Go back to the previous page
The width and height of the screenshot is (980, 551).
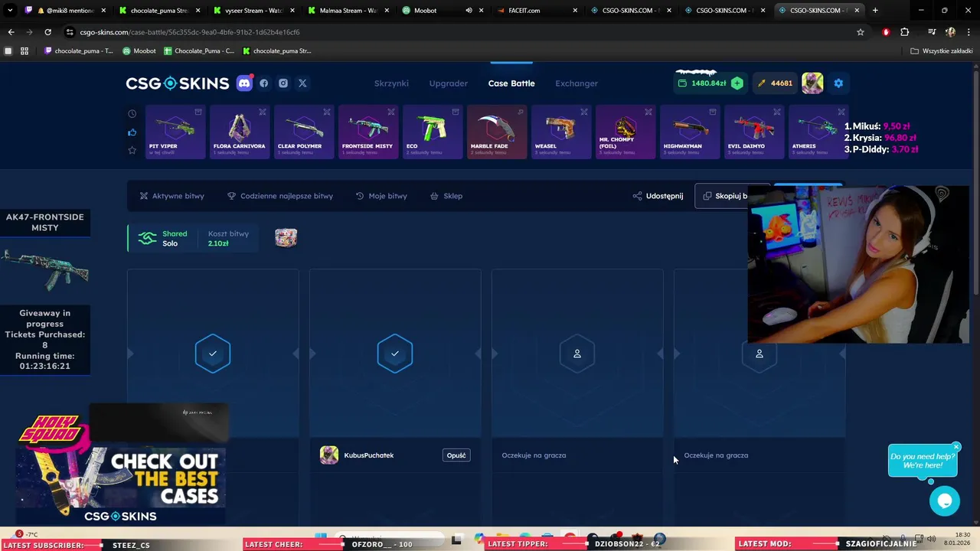[x=11, y=32]
